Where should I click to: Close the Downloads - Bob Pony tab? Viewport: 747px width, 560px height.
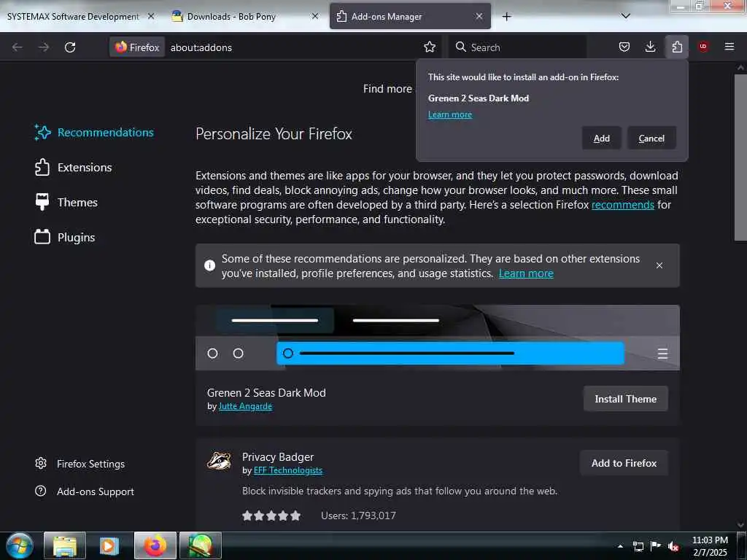click(x=315, y=16)
